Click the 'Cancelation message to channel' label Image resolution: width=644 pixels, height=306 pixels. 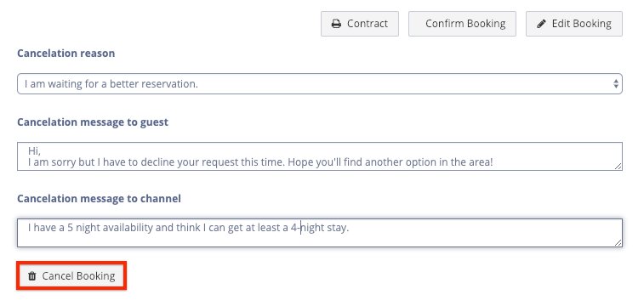(x=99, y=199)
